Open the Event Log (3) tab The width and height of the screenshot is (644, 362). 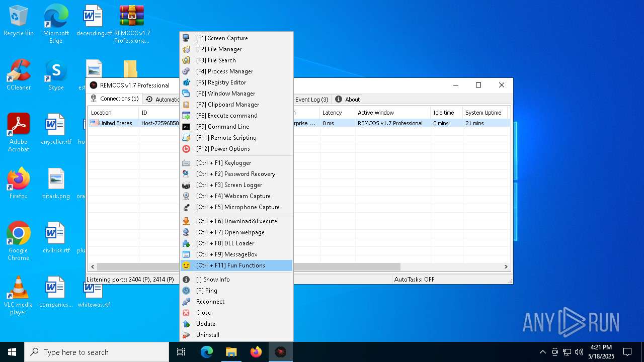pyautogui.click(x=311, y=100)
